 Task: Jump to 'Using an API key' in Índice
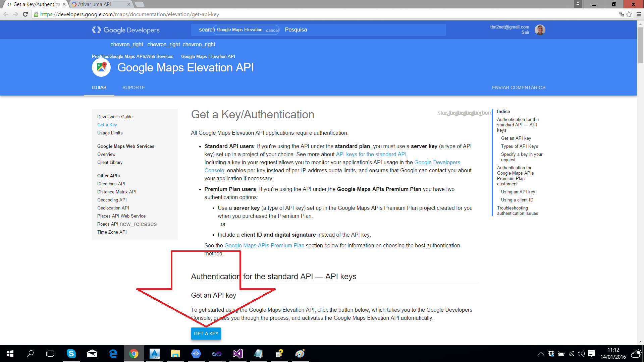(518, 192)
